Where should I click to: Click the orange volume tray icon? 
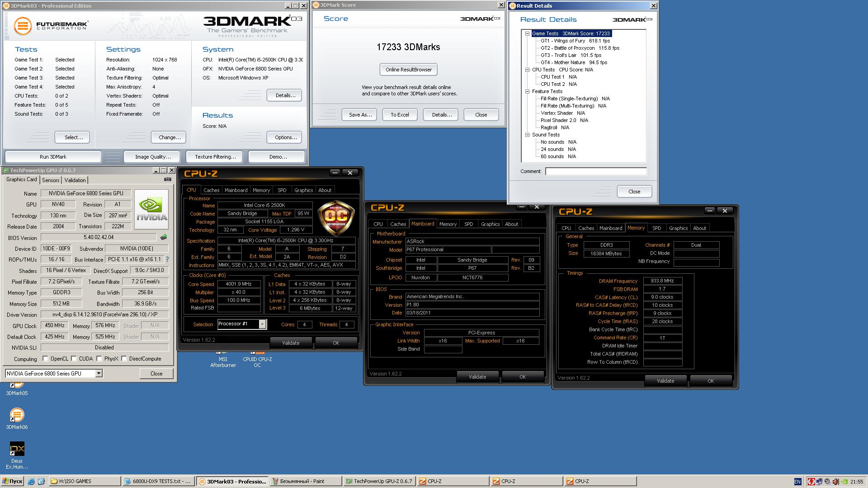(x=836, y=482)
